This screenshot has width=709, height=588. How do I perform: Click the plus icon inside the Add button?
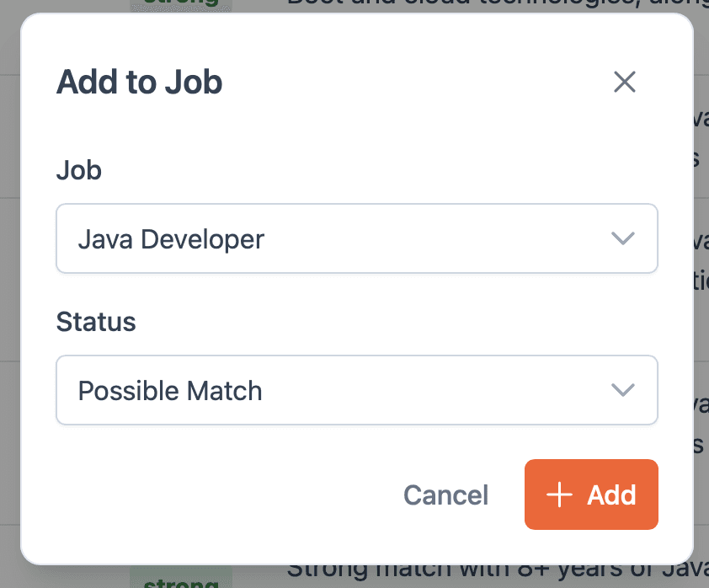(558, 495)
